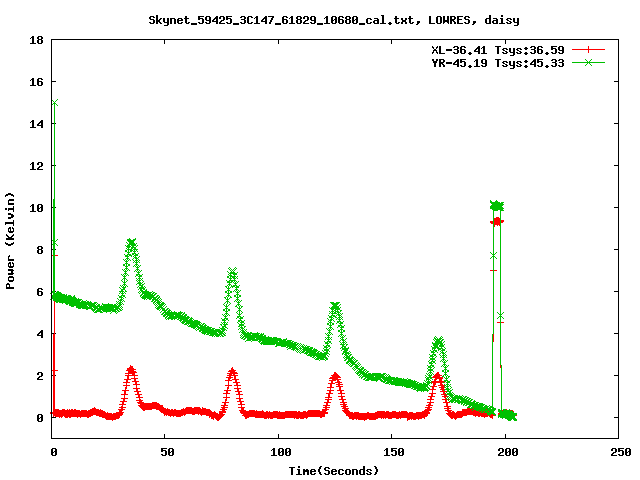Click the red calibration cluster near 9.3 Kelvin

point(497,222)
